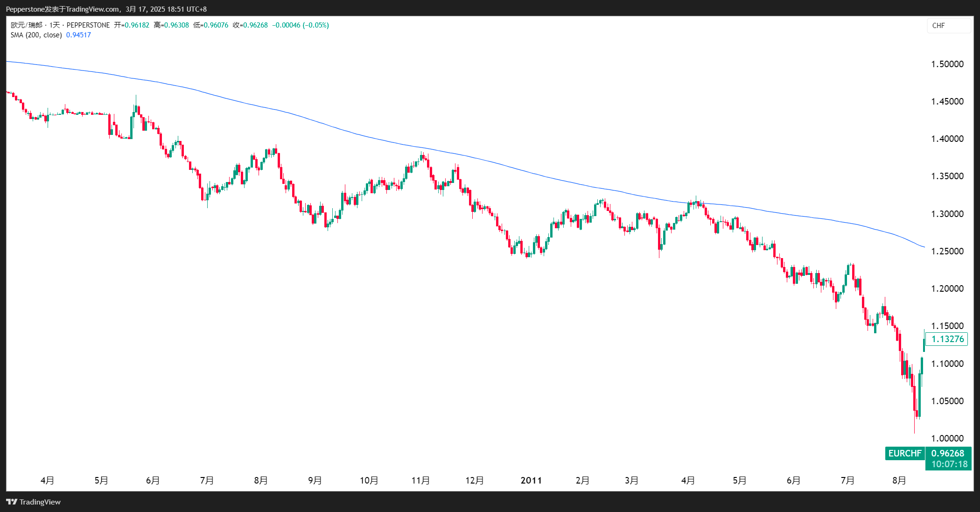Click the close value 0.96268 in legend
Screen dimensions: 980x512
256,25
